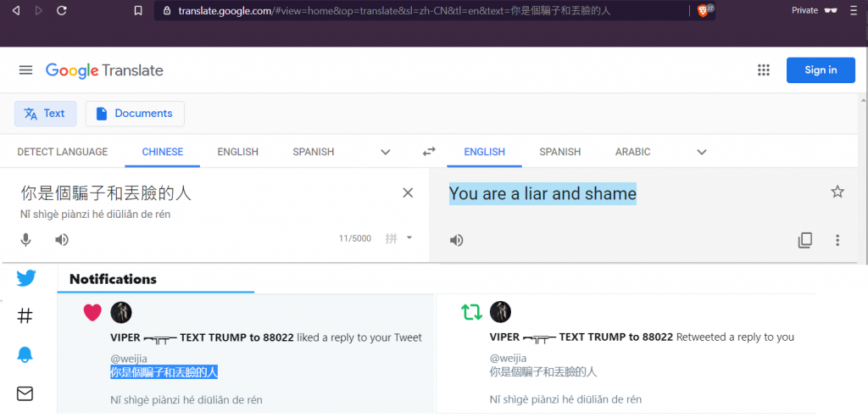
Task: Open the Google Translate main menu hamburger
Action: pyautogui.click(x=25, y=70)
